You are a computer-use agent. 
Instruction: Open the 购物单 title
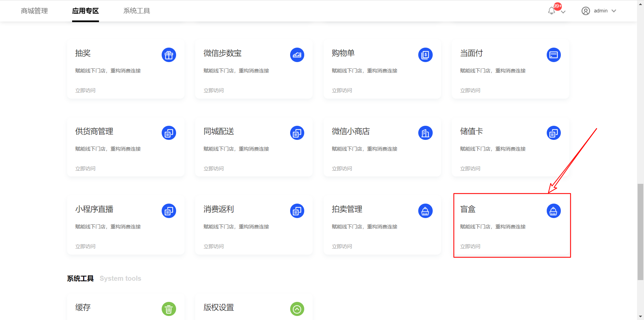[343, 53]
